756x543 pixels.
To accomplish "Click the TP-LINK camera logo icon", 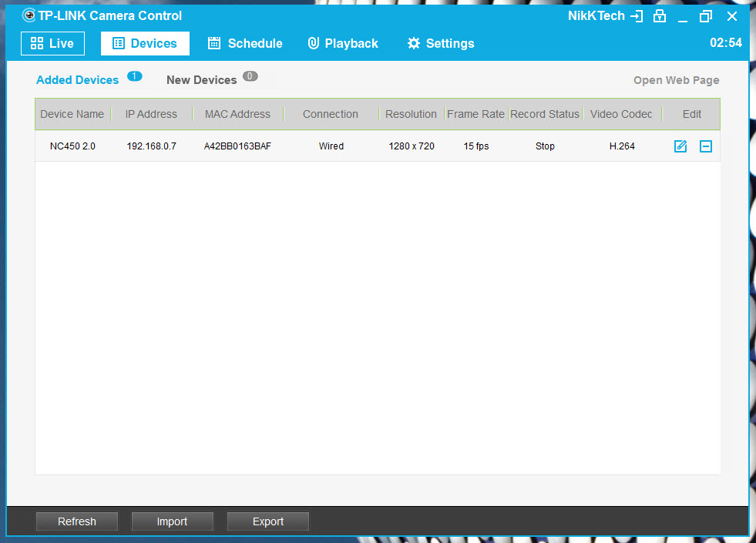I will click(x=29, y=15).
